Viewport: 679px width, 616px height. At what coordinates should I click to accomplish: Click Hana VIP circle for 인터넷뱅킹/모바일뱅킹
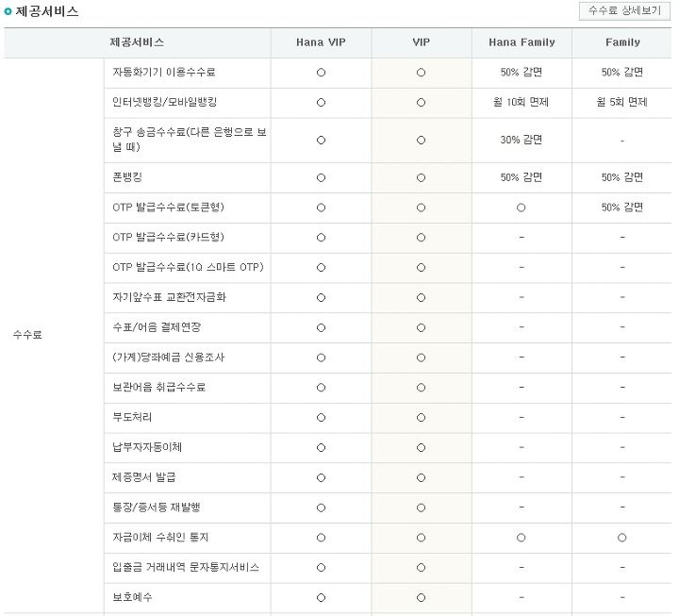(321, 103)
